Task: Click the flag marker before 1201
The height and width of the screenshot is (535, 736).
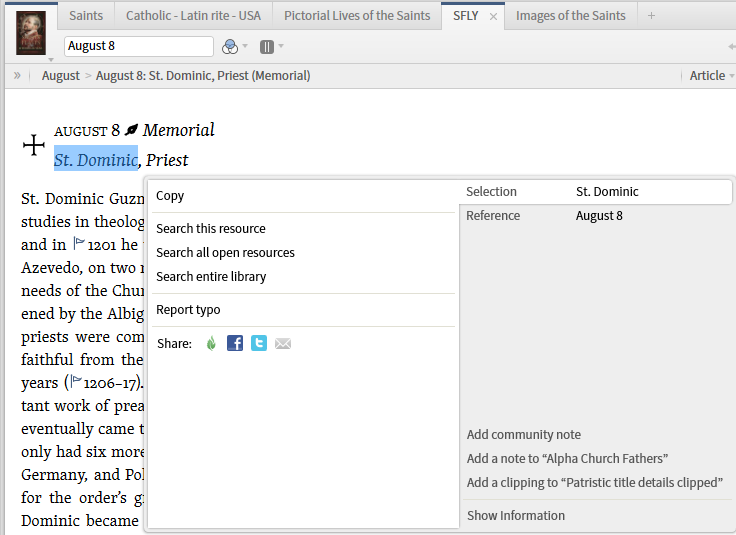Action: point(79,244)
